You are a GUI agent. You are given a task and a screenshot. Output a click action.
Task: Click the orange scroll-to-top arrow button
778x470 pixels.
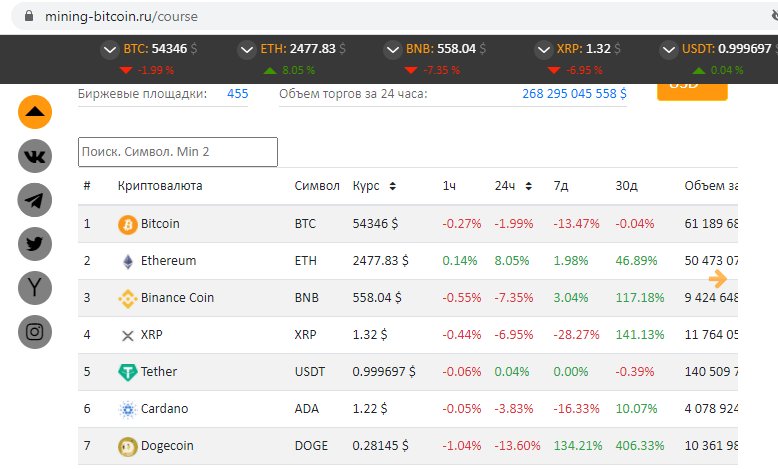tap(35, 112)
